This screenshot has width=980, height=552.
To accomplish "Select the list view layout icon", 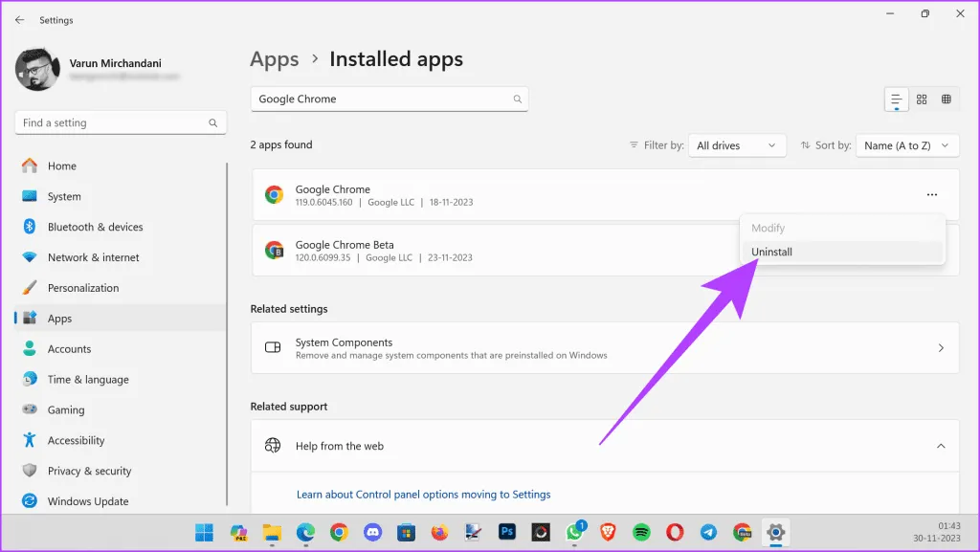I will click(x=897, y=99).
